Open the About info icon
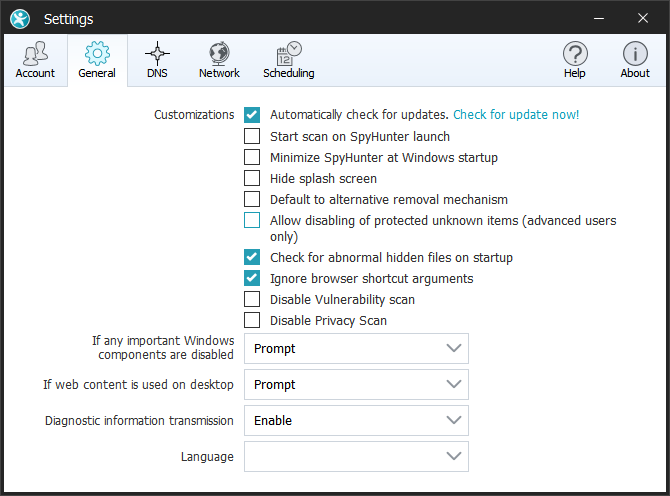670x496 pixels. click(635, 54)
